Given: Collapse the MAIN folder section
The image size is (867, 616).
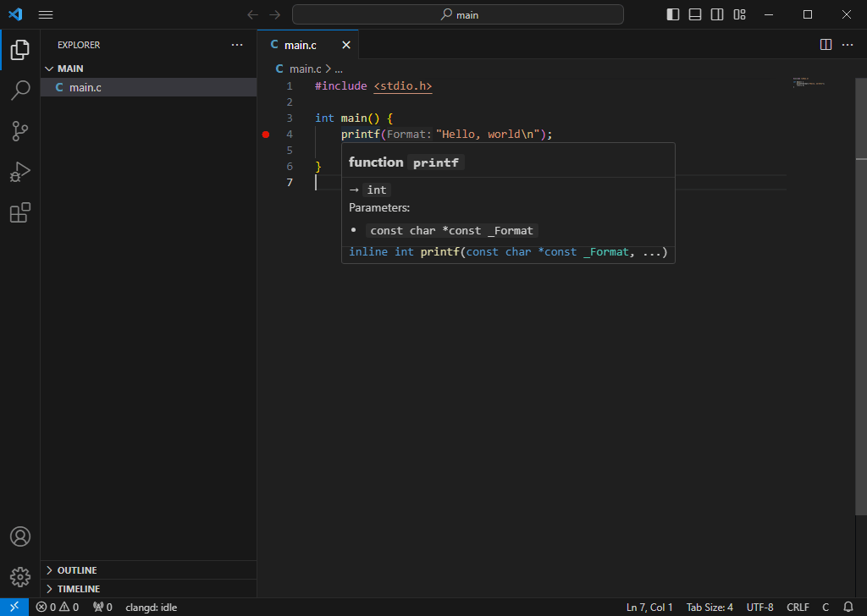Looking at the screenshot, I should point(148,69).
